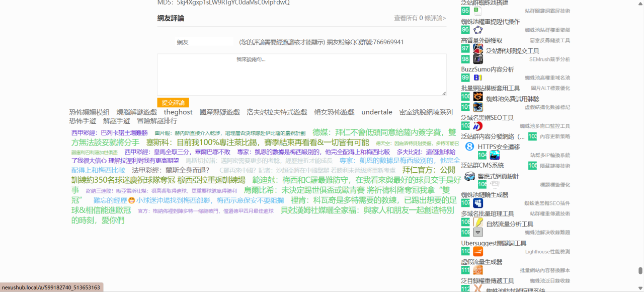Click the vertical page scrollbar thumb
Screen dimensions: 644x292
(x=640, y=270)
